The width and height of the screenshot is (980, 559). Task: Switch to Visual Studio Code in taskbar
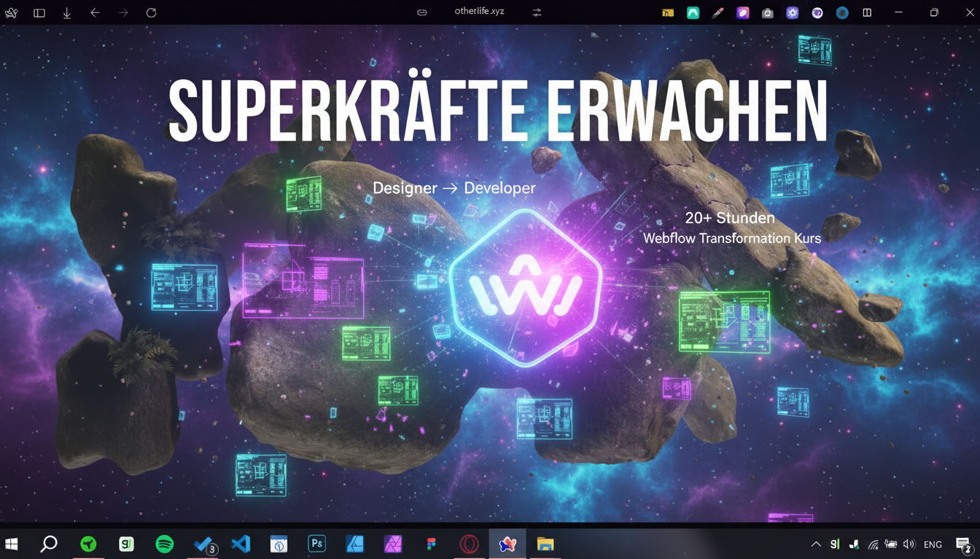241,544
